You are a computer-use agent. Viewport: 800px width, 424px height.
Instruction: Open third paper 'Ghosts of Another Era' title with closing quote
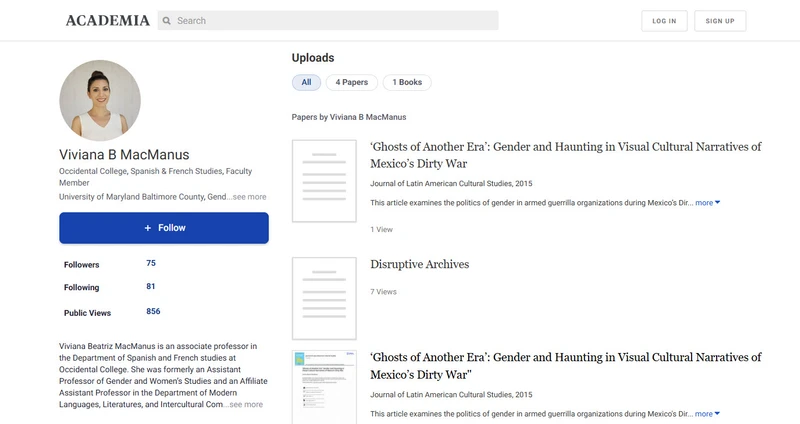(x=566, y=366)
